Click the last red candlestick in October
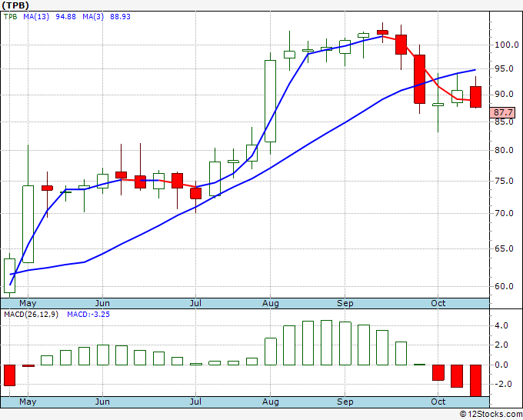 tap(475, 97)
